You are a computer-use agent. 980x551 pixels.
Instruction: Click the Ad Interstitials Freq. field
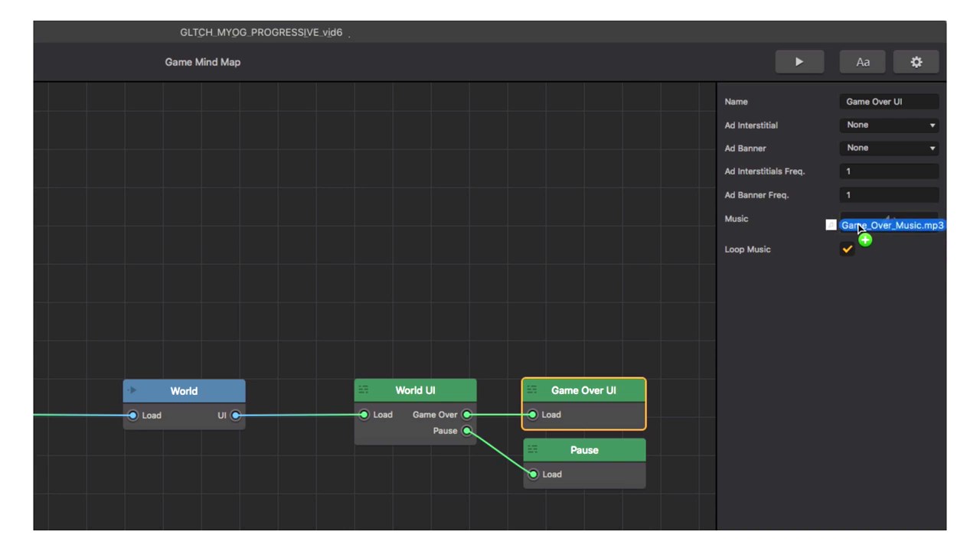[x=889, y=171]
